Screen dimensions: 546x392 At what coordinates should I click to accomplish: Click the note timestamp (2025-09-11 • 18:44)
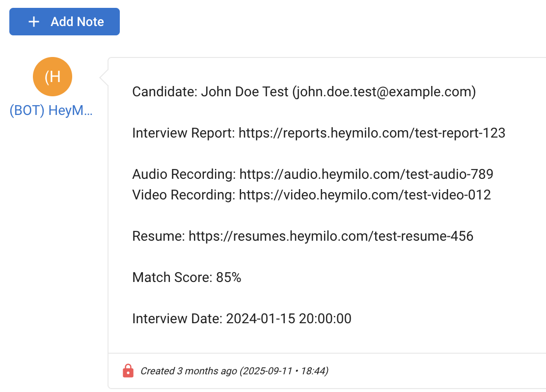pos(284,371)
